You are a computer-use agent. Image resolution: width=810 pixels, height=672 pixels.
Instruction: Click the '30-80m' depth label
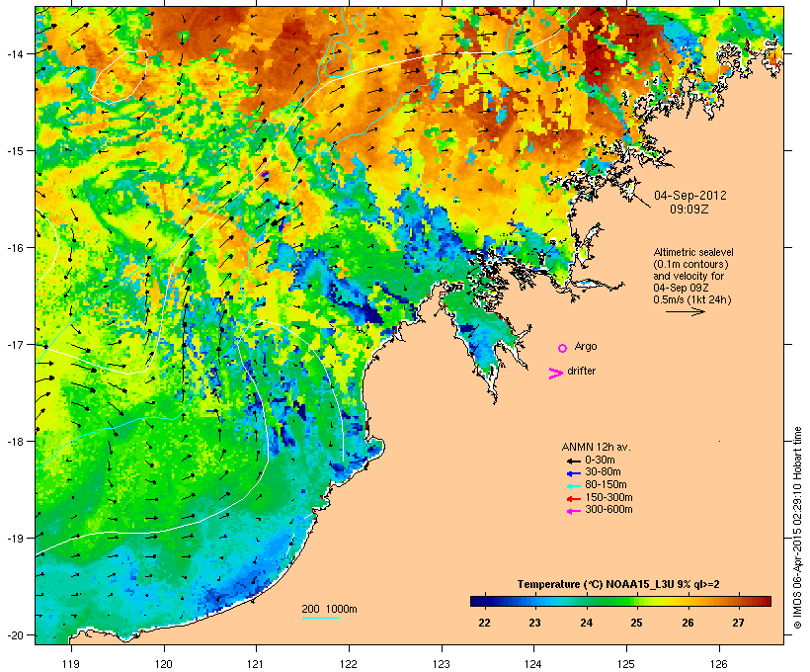603,472
